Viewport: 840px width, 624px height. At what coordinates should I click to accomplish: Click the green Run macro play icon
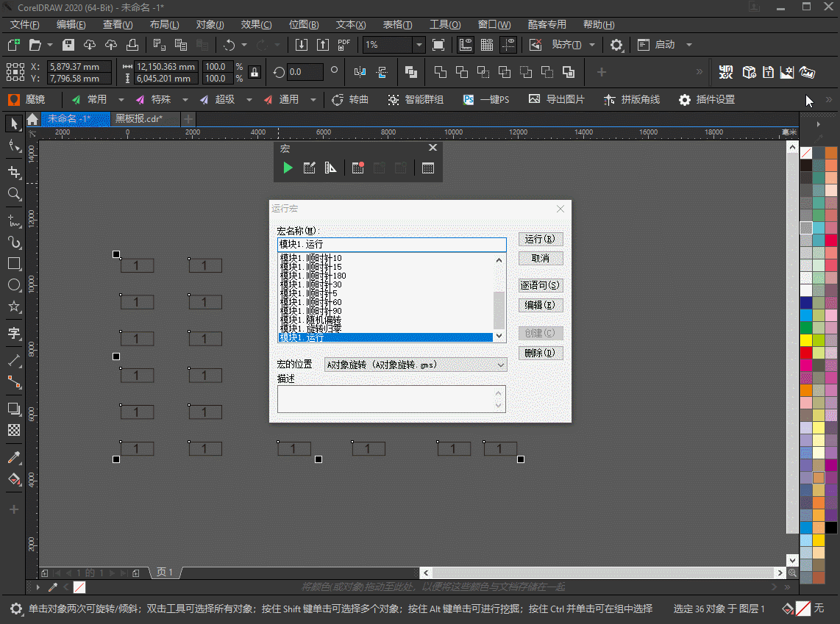(288, 168)
